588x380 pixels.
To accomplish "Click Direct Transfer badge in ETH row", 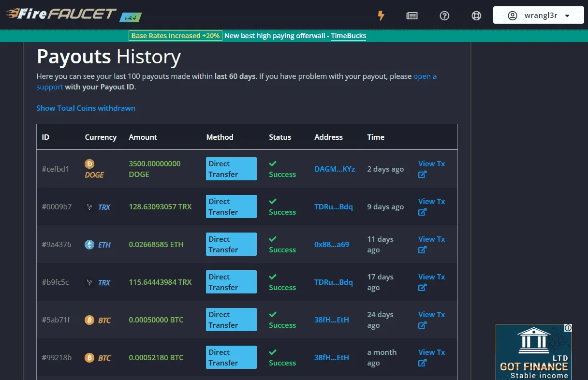I will pos(231,244).
